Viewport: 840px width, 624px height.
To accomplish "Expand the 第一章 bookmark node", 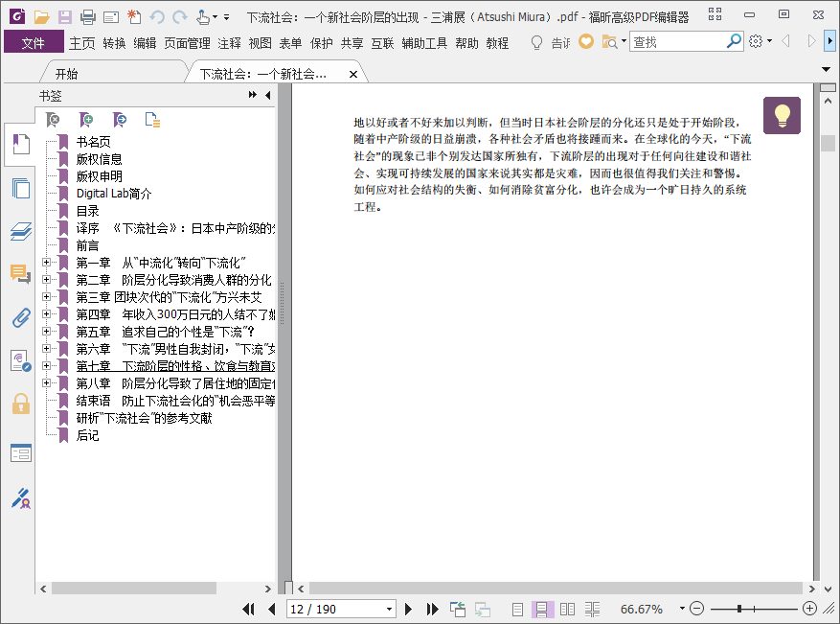I will [47, 262].
